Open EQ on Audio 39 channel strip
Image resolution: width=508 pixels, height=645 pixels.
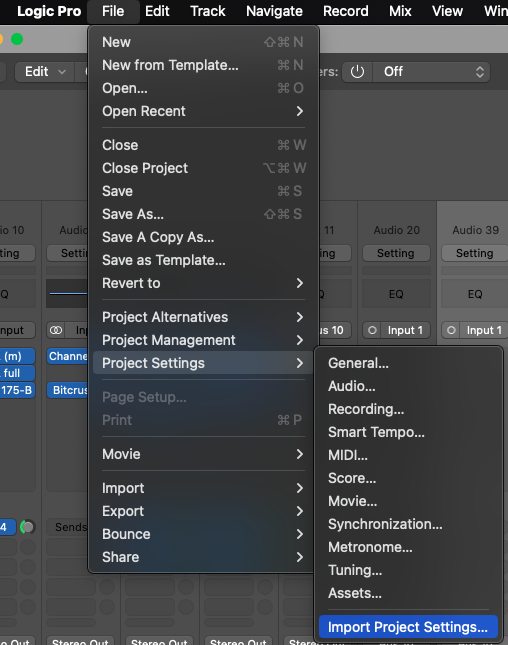coord(475,294)
